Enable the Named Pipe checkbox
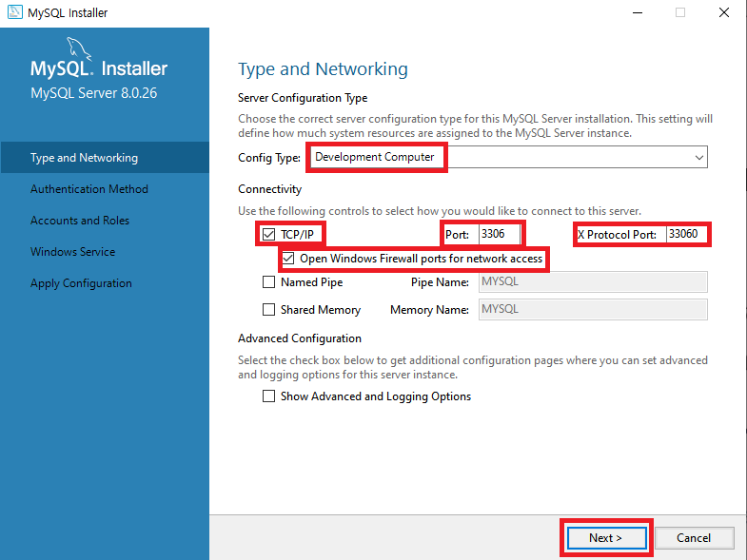This screenshot has width=747, height=560. [x=268, y=282]
